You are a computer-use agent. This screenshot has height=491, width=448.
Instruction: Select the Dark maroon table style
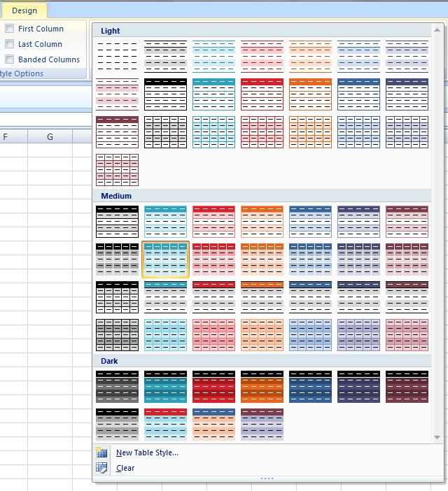pos(407,387)
